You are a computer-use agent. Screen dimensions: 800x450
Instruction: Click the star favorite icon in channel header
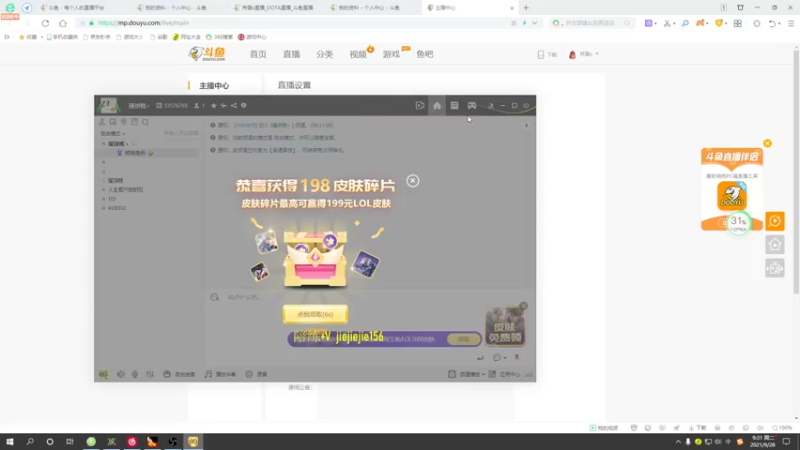click(x=214, y=106)
